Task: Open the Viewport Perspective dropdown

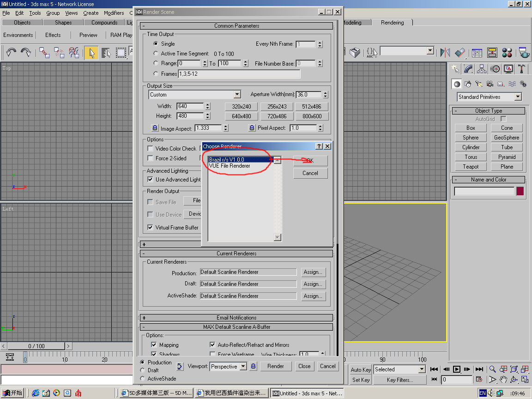Action: [x=243, y=366]
